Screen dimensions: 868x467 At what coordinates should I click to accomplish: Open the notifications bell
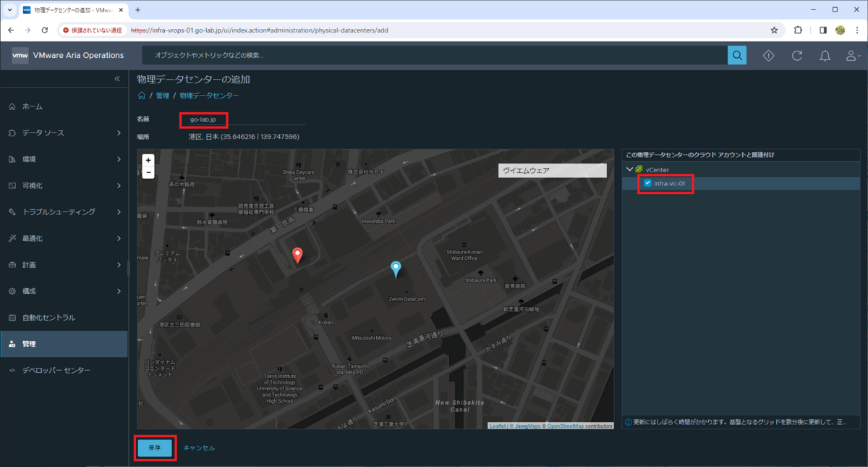pos(825,56)
